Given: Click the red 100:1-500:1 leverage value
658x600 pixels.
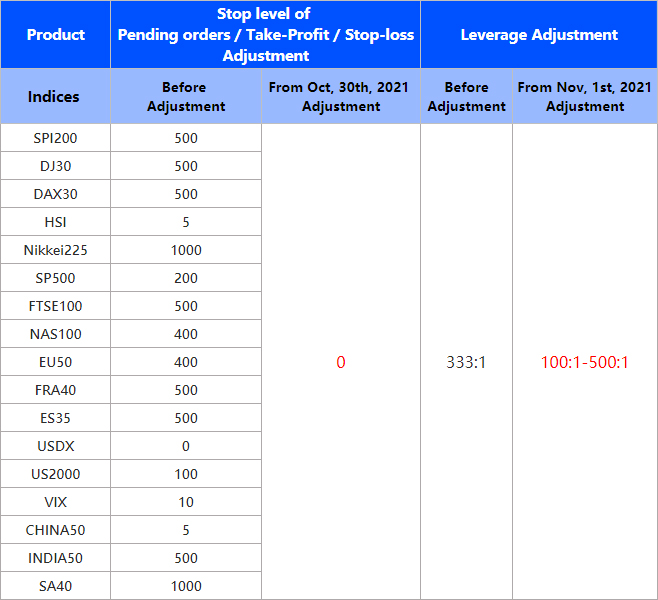Looking at the screenshot, I should point(584,362).
